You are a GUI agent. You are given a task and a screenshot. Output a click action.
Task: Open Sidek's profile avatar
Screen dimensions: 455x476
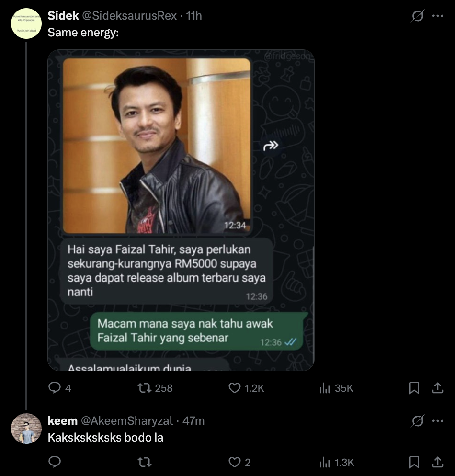point(26,23)
